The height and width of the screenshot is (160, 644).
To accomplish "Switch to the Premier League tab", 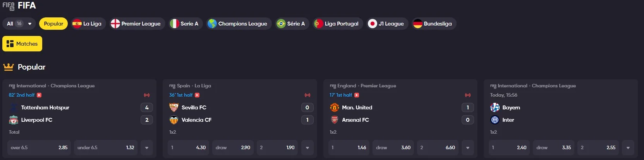I will pyautogui.click(x=136, y=24).
